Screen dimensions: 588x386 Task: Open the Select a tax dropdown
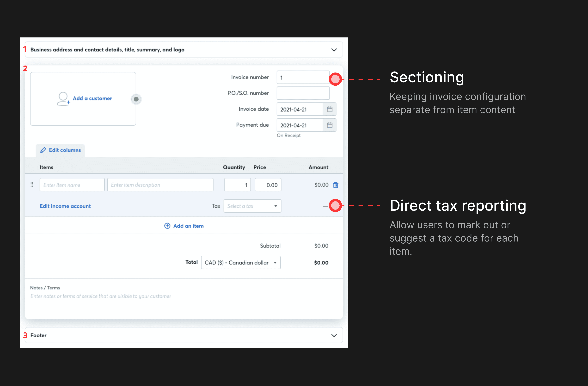click(252, 206)
